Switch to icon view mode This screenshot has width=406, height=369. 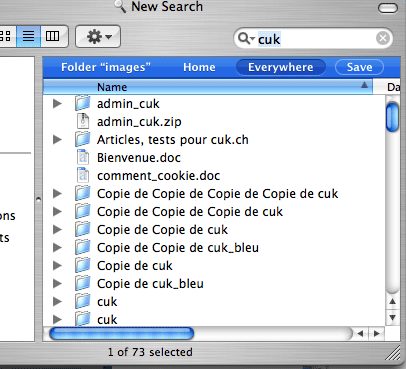(x=7, y=36)
